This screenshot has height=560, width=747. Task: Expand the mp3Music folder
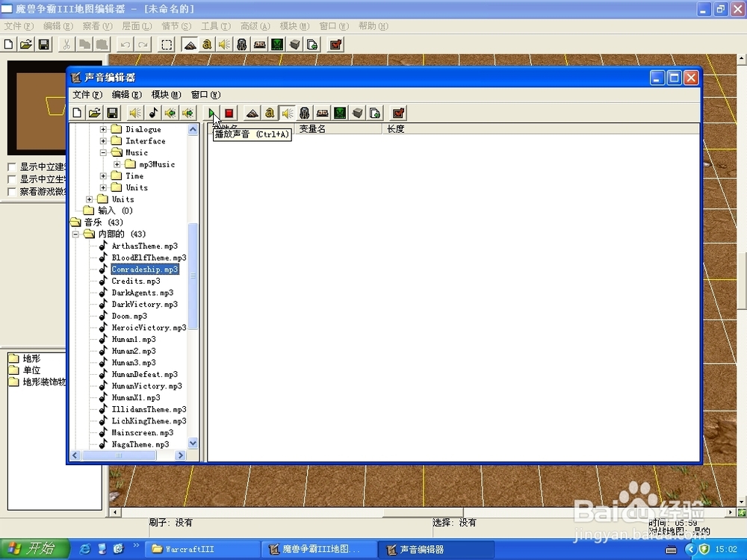click(x=117, y=164)
